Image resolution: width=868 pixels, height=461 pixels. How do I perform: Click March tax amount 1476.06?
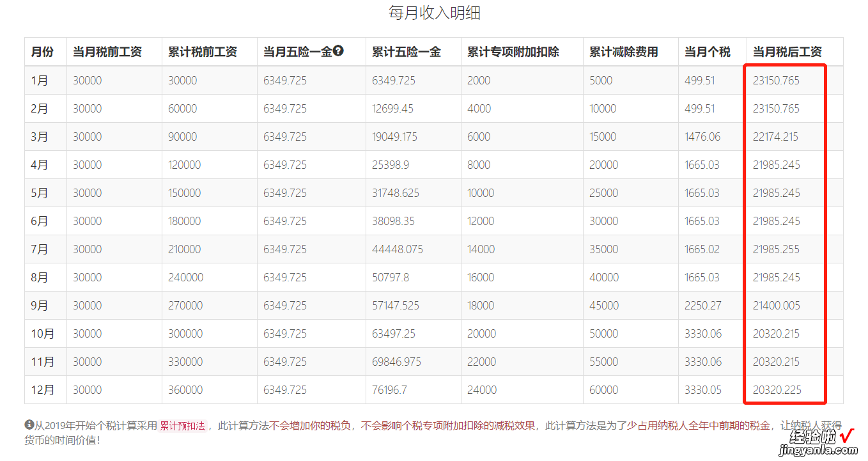(702, 137)
